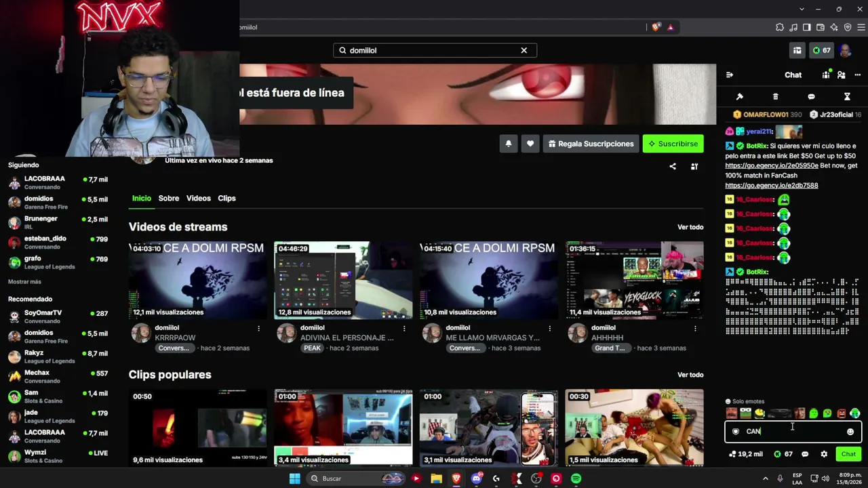868x488 pixels.
Task: Open the browser hamburger menu
Action: pos(861,27)
